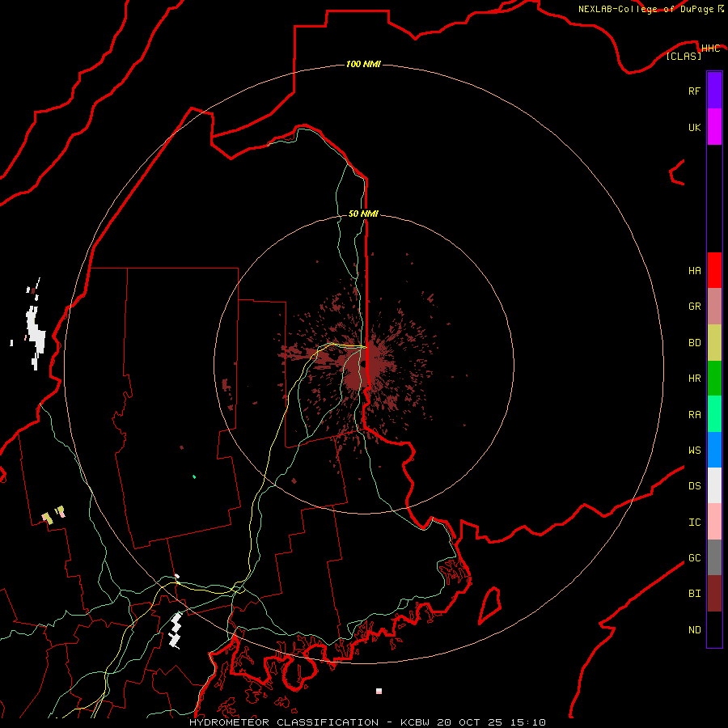The height and width of the screenshot is (728, 728).
Task: Click the small pink echo below the coastline
Action: pos(379,691)
